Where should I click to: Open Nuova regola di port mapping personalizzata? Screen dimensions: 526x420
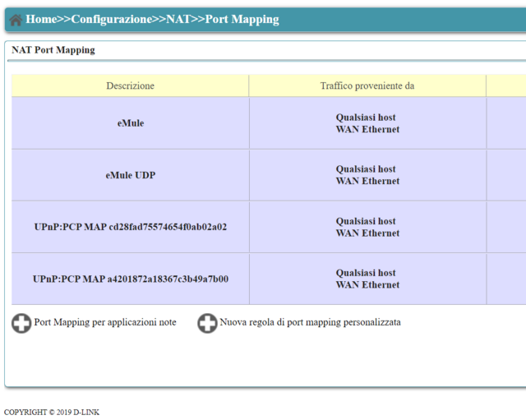point(310,322)
